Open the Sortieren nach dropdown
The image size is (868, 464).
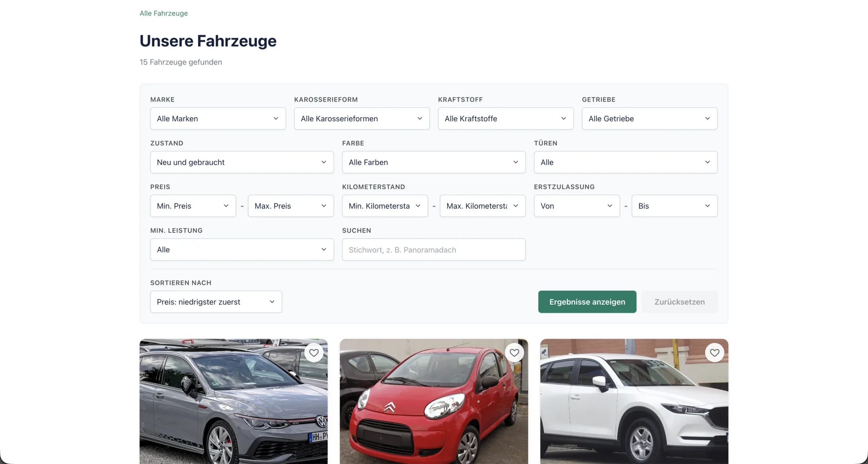click(x=216, y=302)
